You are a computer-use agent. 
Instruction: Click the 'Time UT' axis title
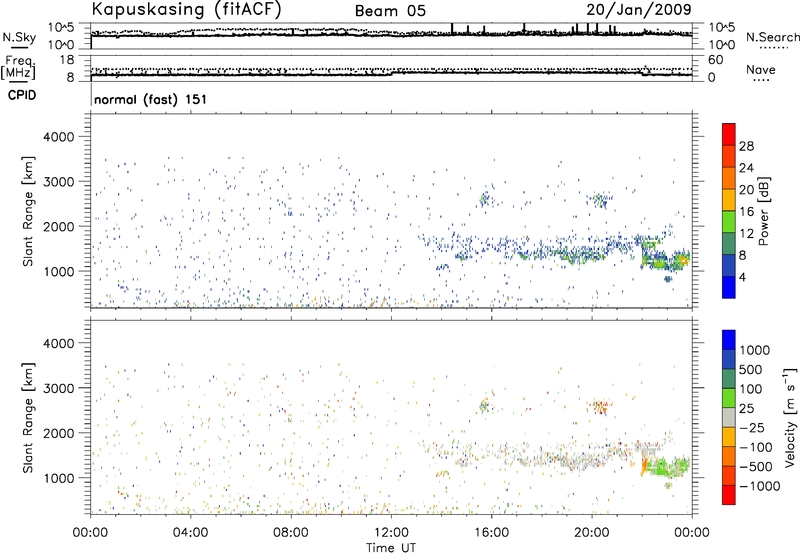click(391, 548)
